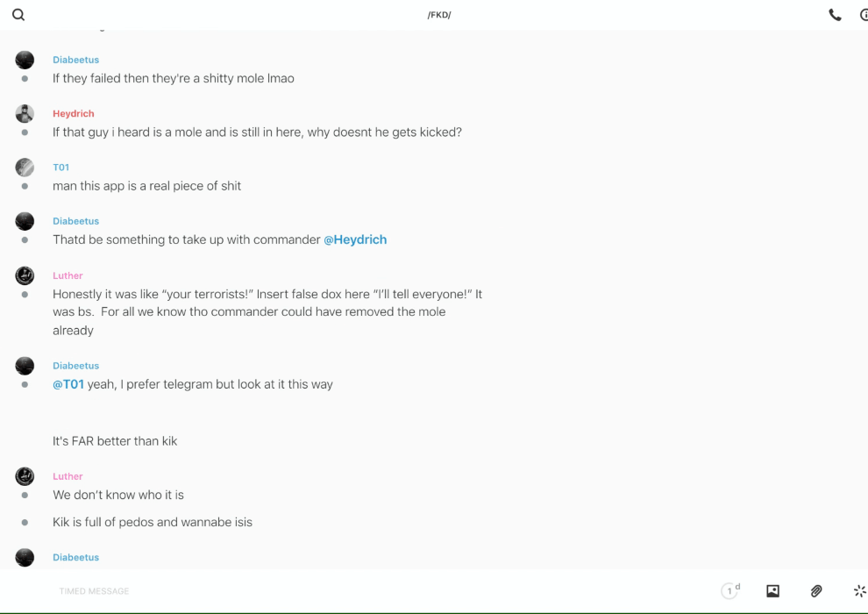This screenshot has width=868, height=614.
Task: Click Diabeetus's avatar beside the "If they failed" message
Action: point(25,60)
